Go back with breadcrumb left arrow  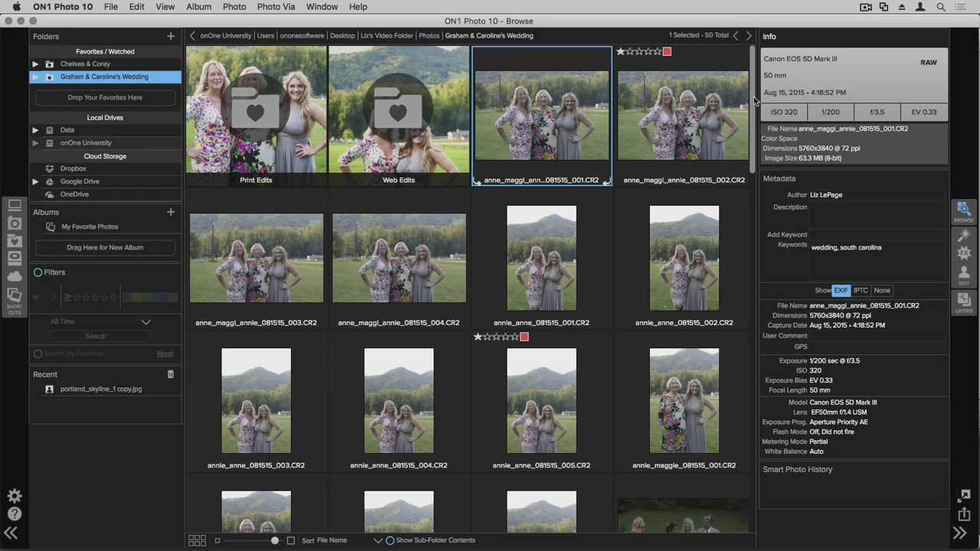[192, 35]
